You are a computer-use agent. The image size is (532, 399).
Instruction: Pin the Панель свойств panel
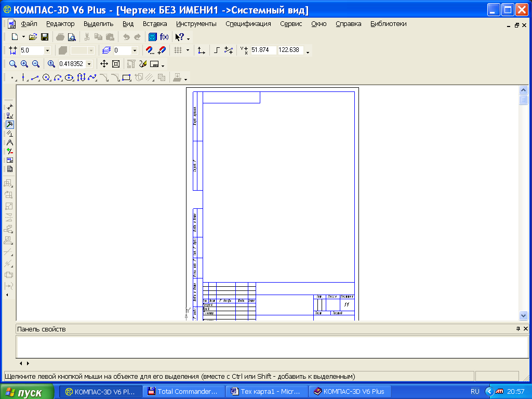518,329
